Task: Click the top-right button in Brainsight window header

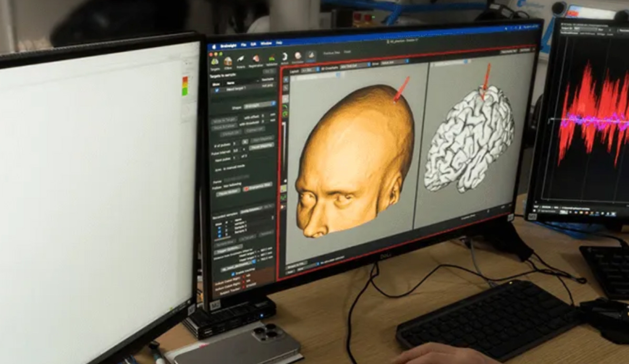Action: click(x=525, y=50)
